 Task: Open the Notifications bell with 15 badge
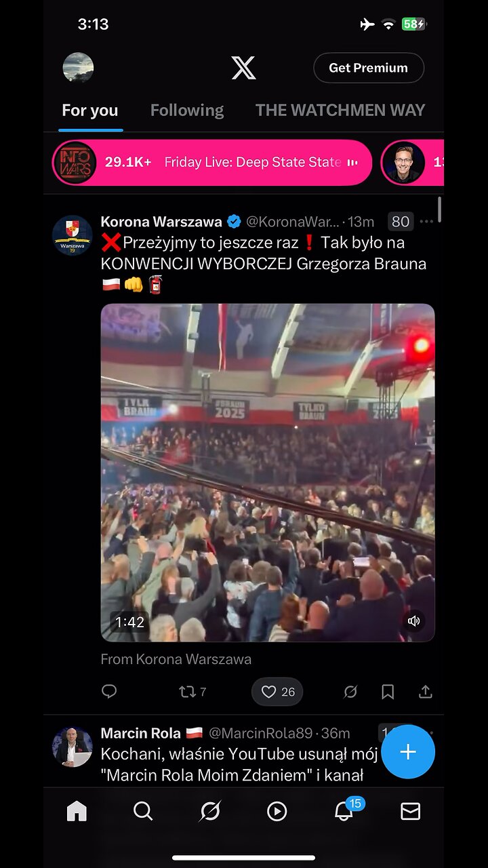pos(345,810)
